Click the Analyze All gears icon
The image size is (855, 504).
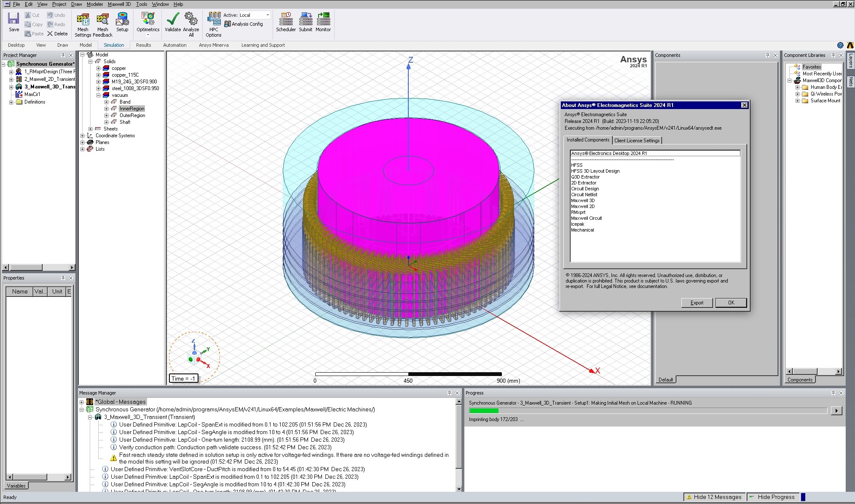191,19
